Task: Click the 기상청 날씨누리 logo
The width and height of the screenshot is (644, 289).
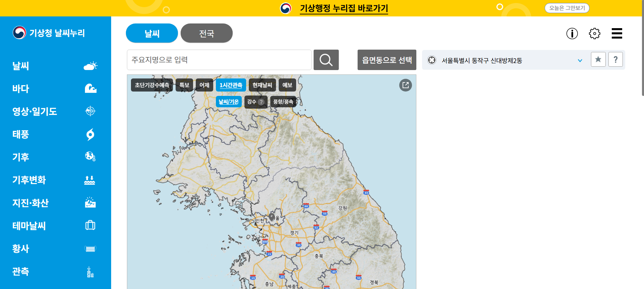Action: (x=49, y=33)
